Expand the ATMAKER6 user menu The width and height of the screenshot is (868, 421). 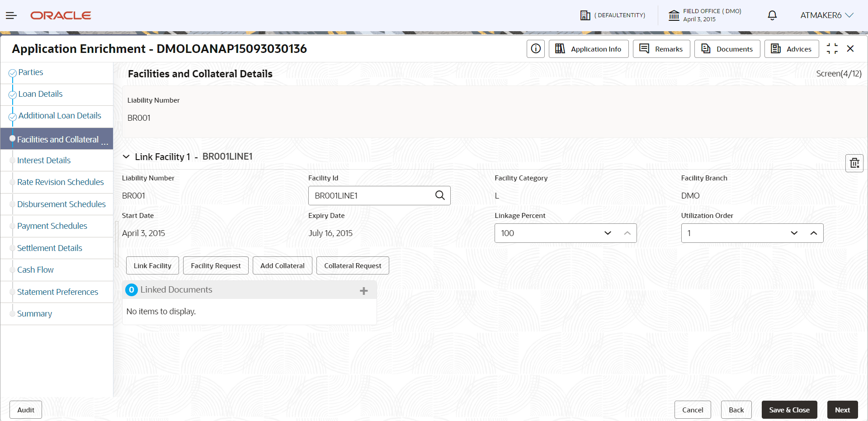pyautogui.click(x=827, y=15)
